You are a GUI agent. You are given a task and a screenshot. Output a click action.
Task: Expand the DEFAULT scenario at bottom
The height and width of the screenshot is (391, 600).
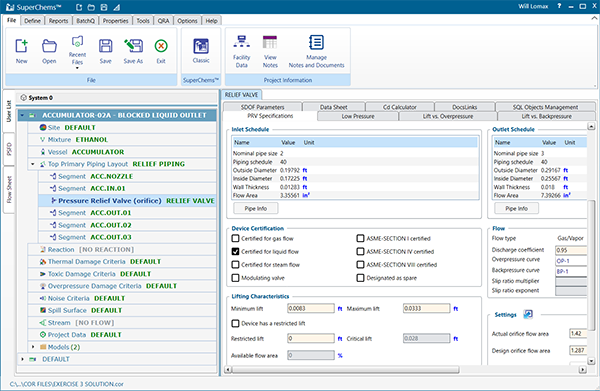coord(22,359)
